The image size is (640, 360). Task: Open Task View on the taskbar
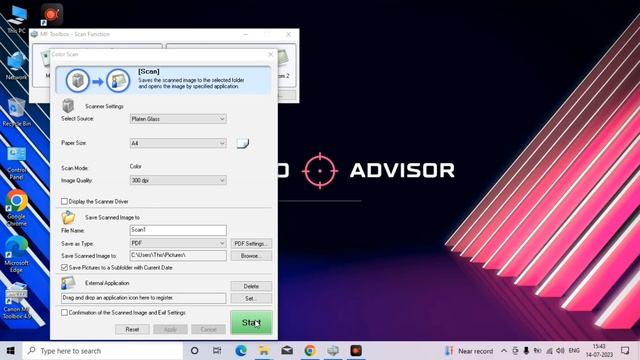pos(217,351)
